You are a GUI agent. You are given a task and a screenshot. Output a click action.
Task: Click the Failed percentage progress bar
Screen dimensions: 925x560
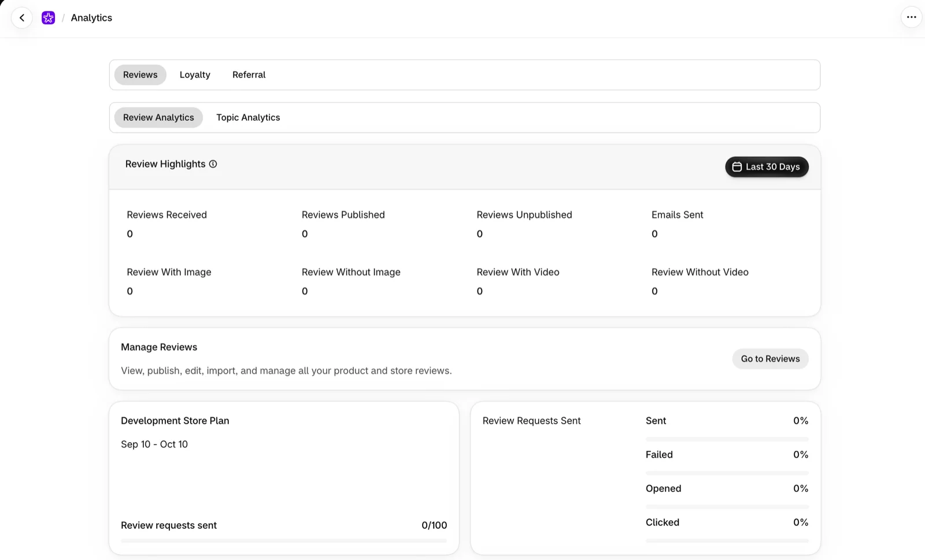point(727,473)
